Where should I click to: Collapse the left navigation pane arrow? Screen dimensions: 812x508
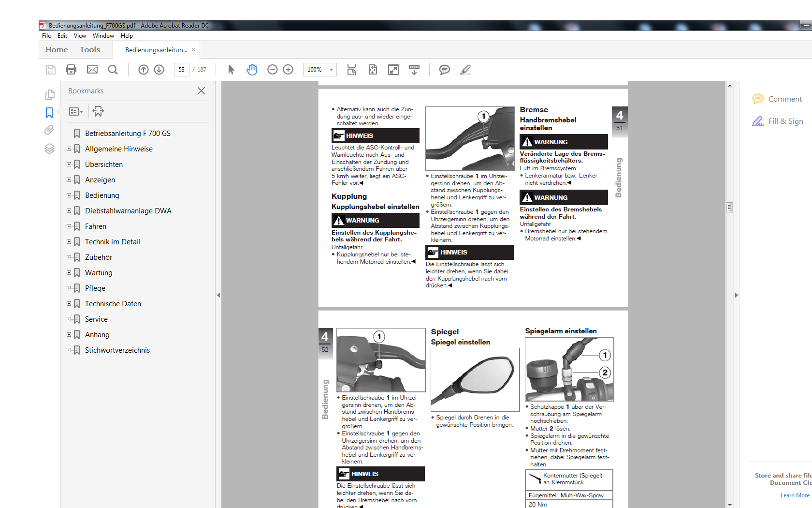tap(218, 295)
